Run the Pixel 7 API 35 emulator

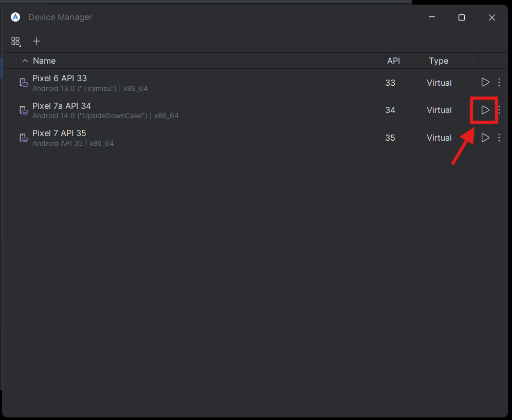(x=485, y=138)
